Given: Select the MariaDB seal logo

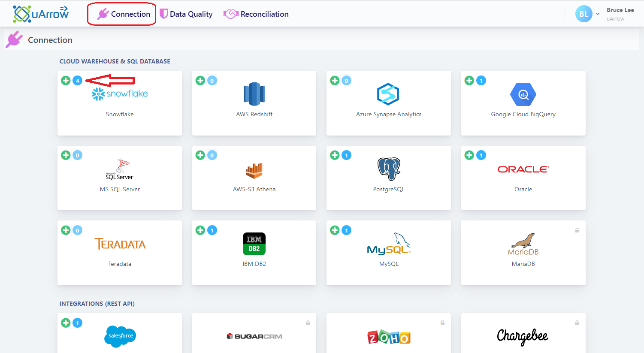Looking at the screenshot, I should pos(523,244).
